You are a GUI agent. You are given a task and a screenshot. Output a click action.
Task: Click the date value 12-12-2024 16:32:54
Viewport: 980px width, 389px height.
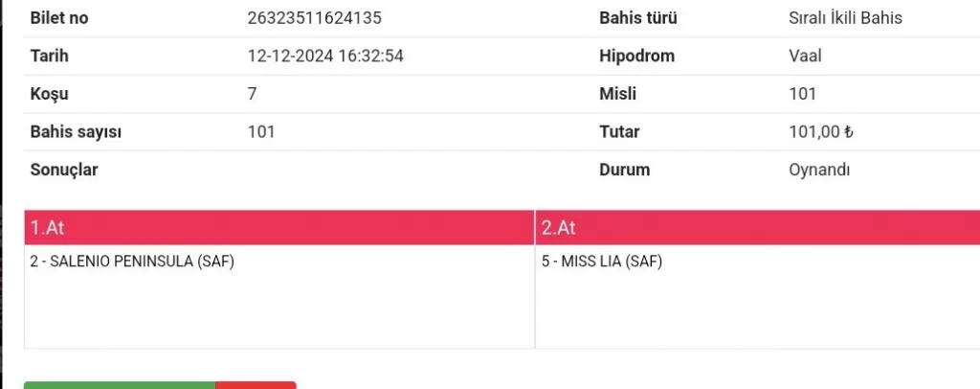pyautogui.click(x=325, y=56)
